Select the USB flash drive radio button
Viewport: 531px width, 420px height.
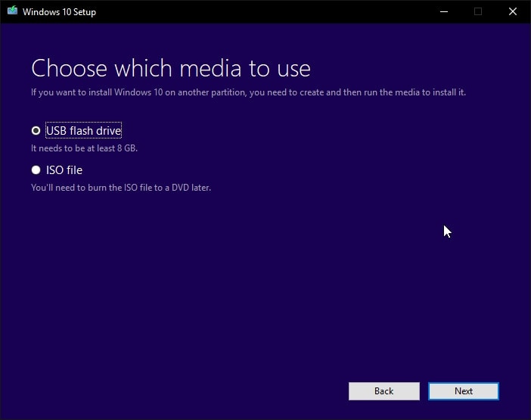[36, 131]
